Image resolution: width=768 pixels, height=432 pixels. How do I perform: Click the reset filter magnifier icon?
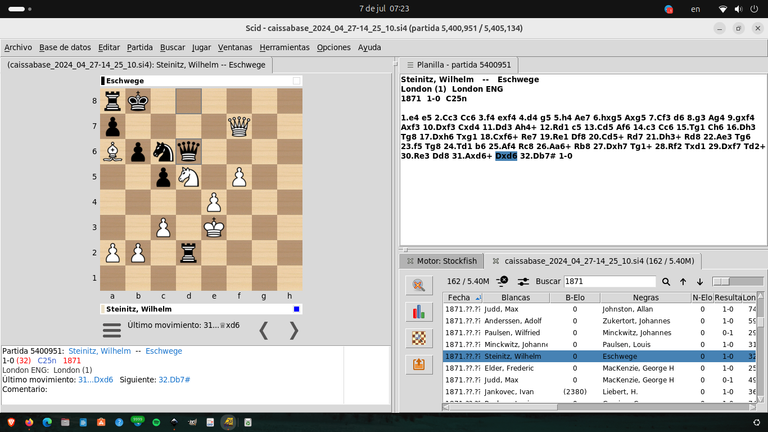(419, 286)
